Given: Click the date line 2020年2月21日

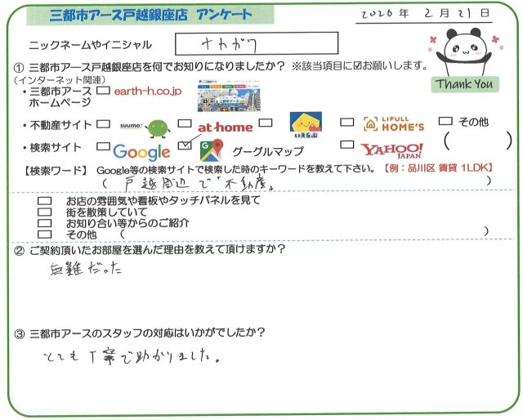Looking at the screenshot, I should tap(424, 14).
